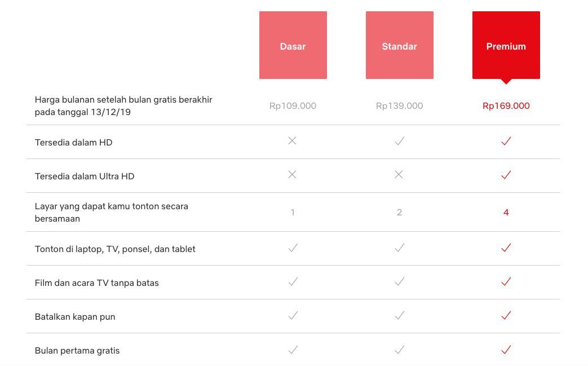Click Premium checkmark for Bulan pertama gratis

click(506, 350)
